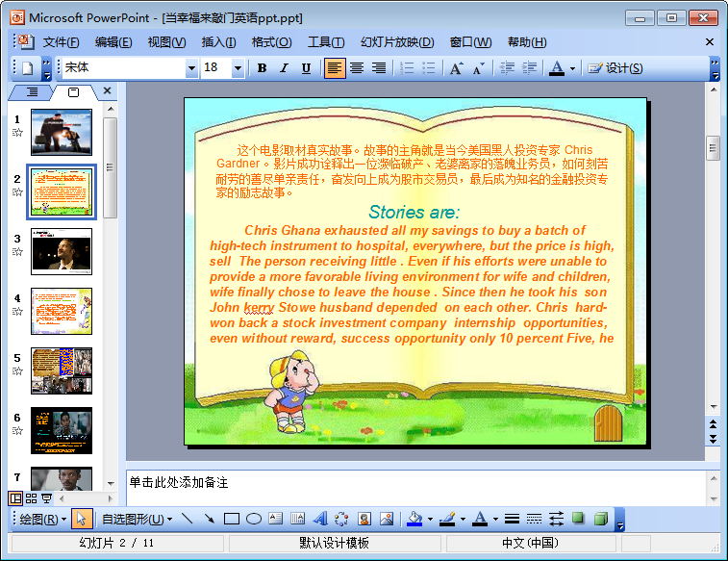The width and height of the screenshot is (728, 561).
Task: Close the slides pane
Action: click(x=108, y=90)
